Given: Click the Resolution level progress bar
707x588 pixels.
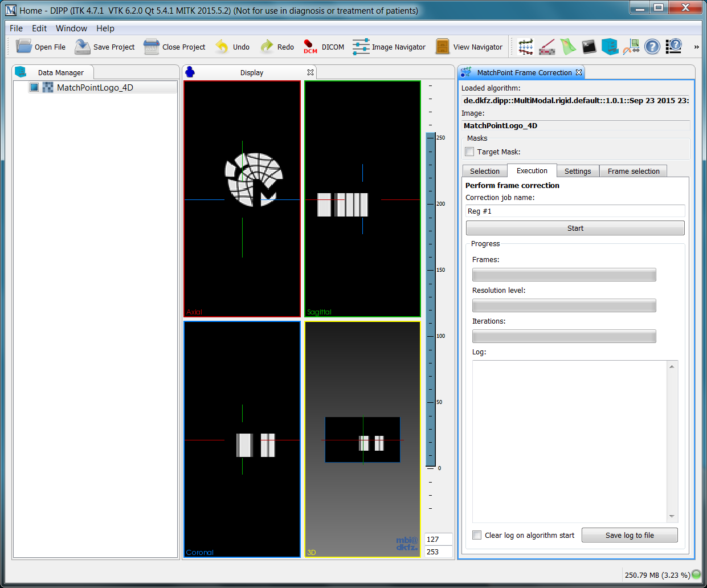Looking at the screenshot, I should pyautogui.click(x=564, y=305).
